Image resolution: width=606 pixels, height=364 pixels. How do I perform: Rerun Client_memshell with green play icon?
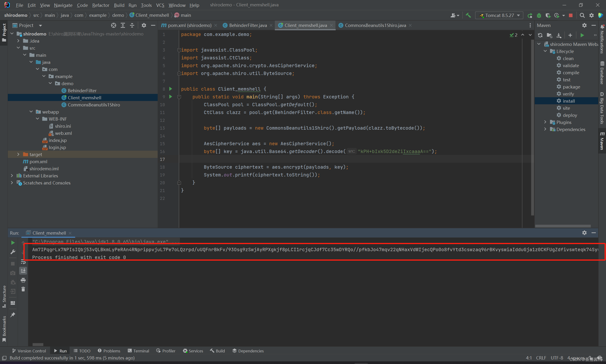point(13,243)
